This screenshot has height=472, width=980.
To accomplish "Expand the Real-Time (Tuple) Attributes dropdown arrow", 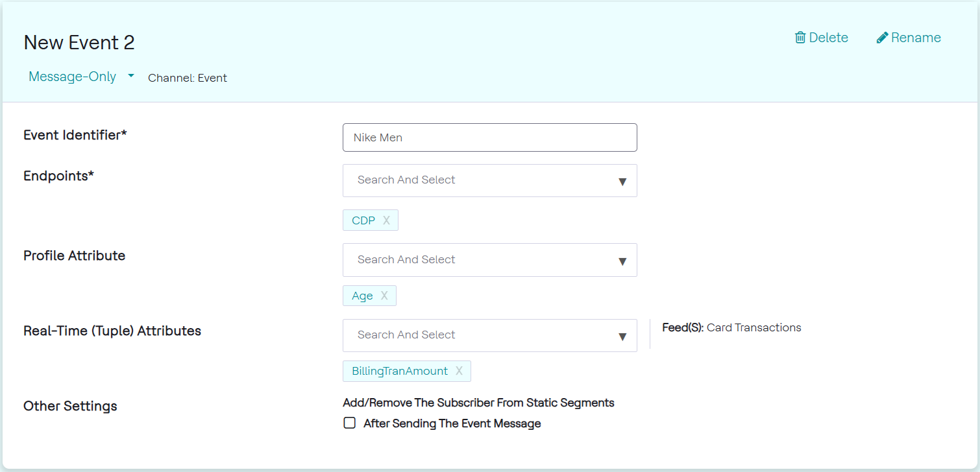I will (622, 336).
